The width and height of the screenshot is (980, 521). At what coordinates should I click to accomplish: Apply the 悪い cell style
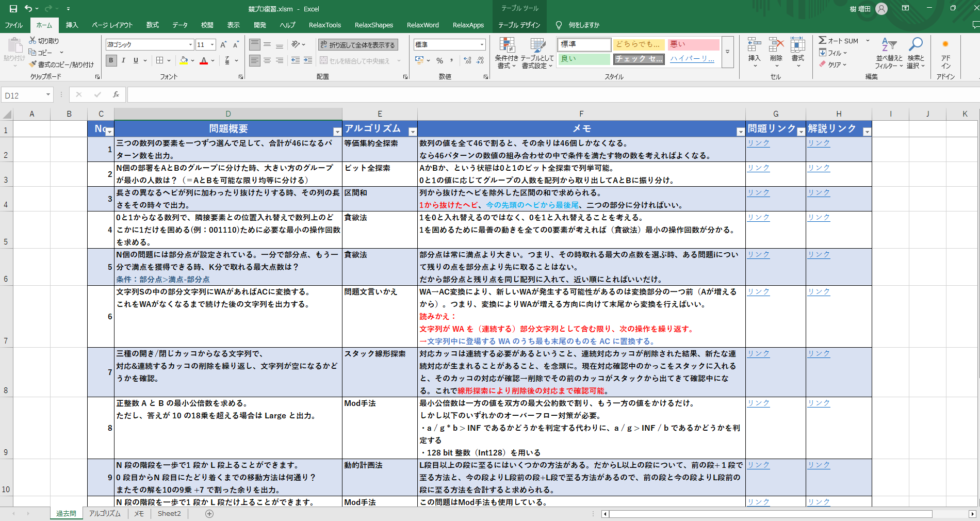693,44
